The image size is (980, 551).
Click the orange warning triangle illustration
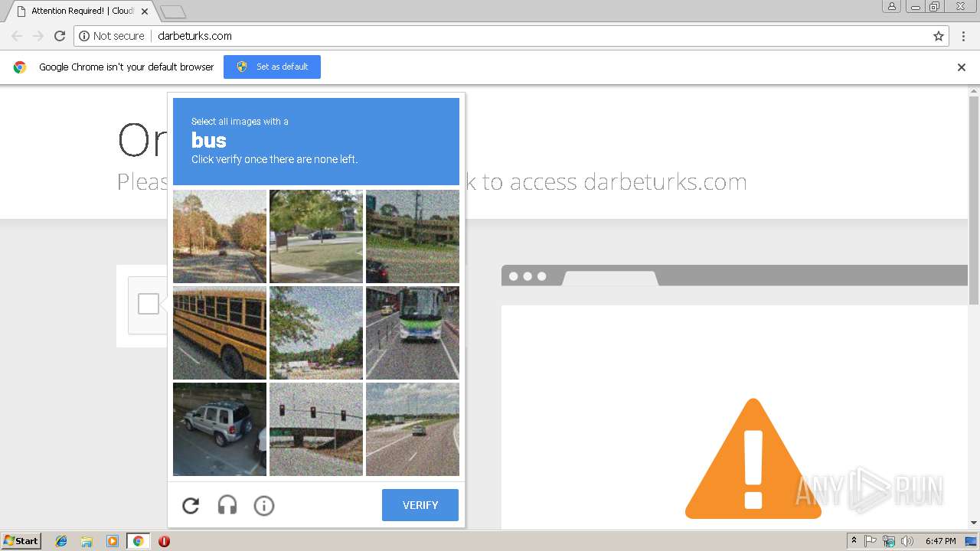click(753, 458)
